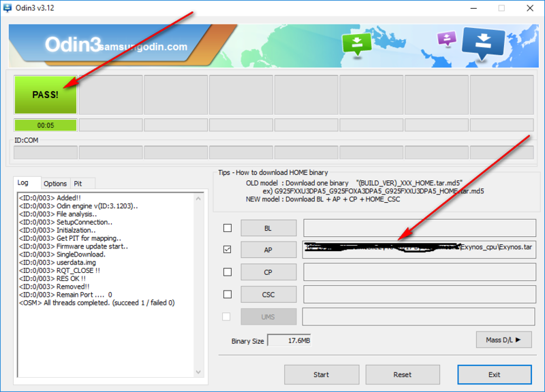
Task: Click the greyed-out UMS button
Action: 268,316
